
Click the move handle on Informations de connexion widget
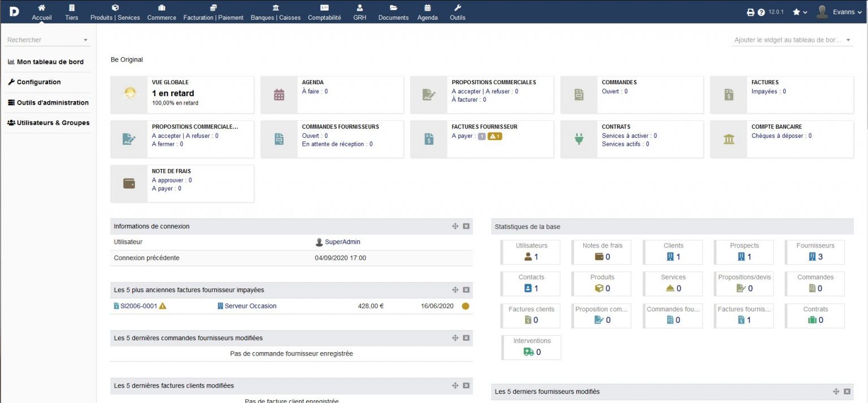[455, 226]
